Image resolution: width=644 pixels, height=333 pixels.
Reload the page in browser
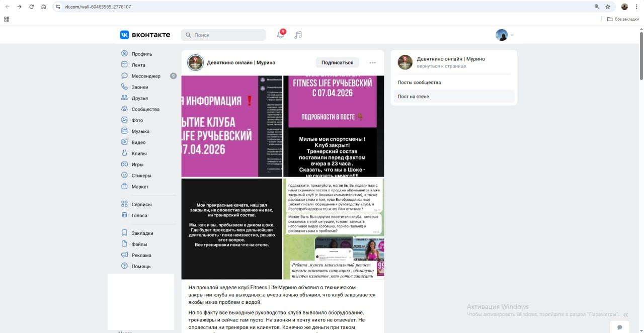[32, 7]
